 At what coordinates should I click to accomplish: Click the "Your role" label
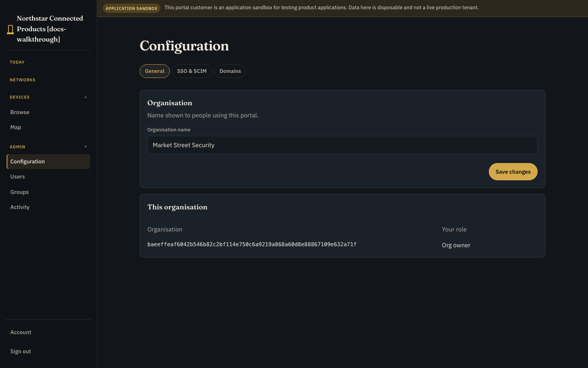[x=454, y=229]
